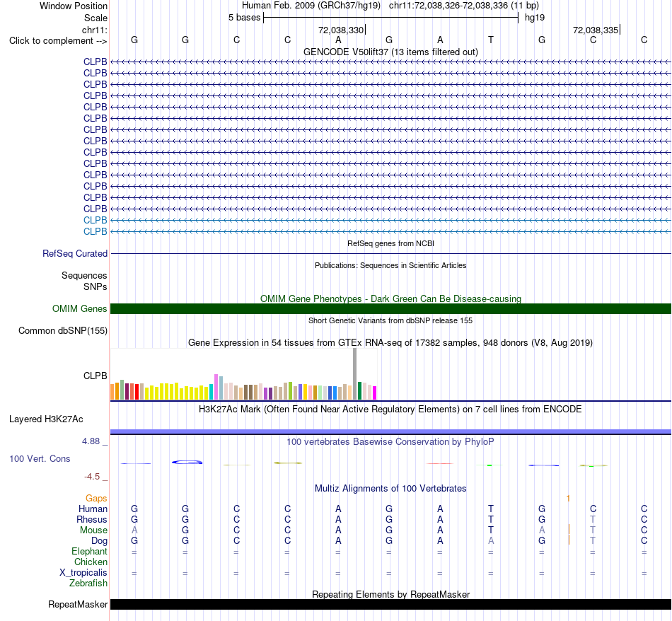Viewport: 672px width, 621px height.
Task: Click the 'SNPs' track label
Action: tap(95, 286)
